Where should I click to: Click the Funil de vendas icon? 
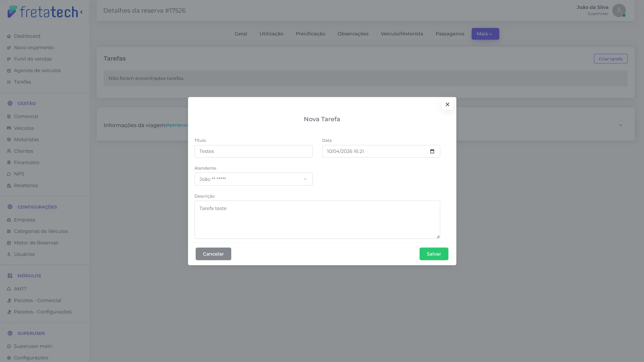(9, 59)
